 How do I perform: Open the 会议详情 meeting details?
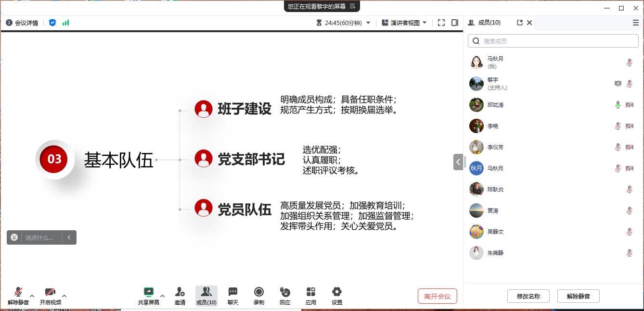coord(22,23)
